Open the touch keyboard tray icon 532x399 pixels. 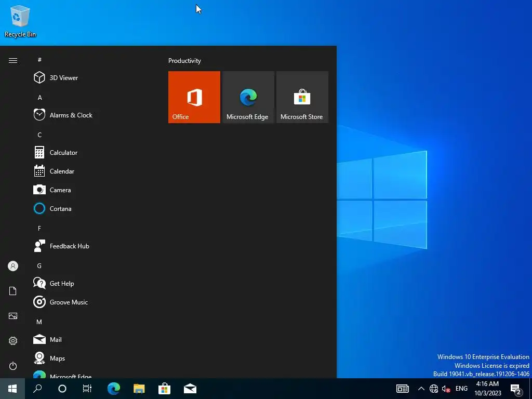403,389
